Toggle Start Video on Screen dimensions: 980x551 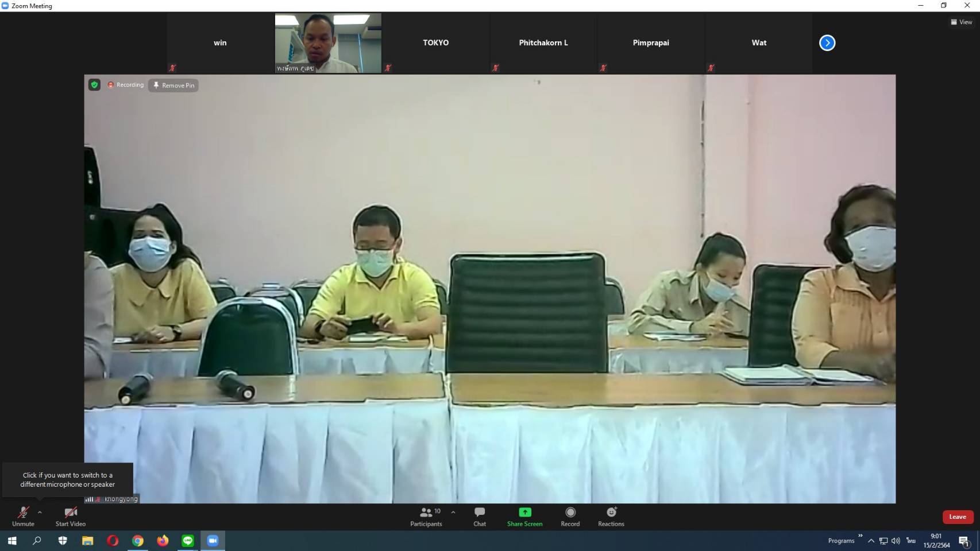[71, 516]
